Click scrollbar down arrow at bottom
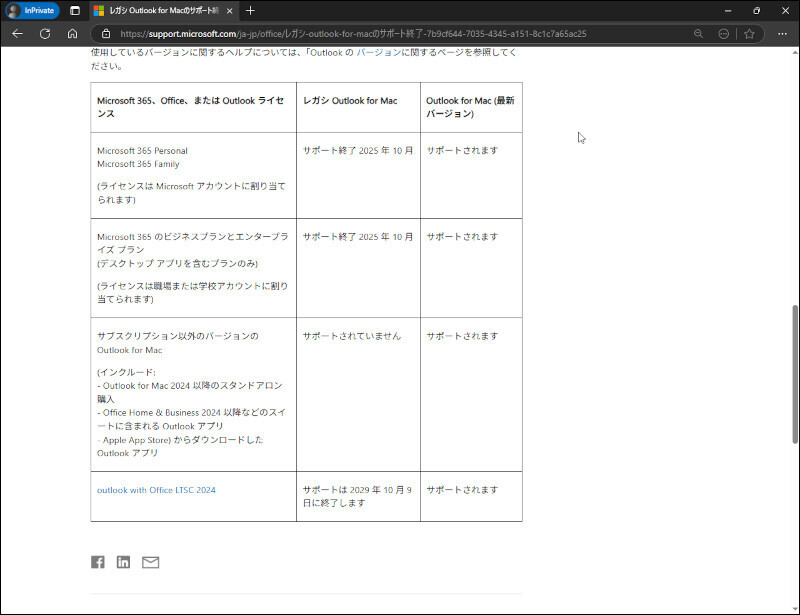 pyautogui.click(x=795, y=609)
